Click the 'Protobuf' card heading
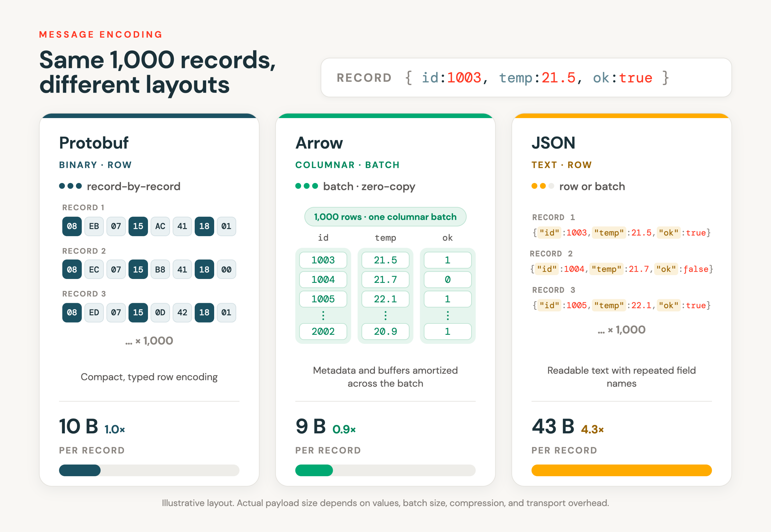Viewport: 771px width, 532px height. point(94,143)
